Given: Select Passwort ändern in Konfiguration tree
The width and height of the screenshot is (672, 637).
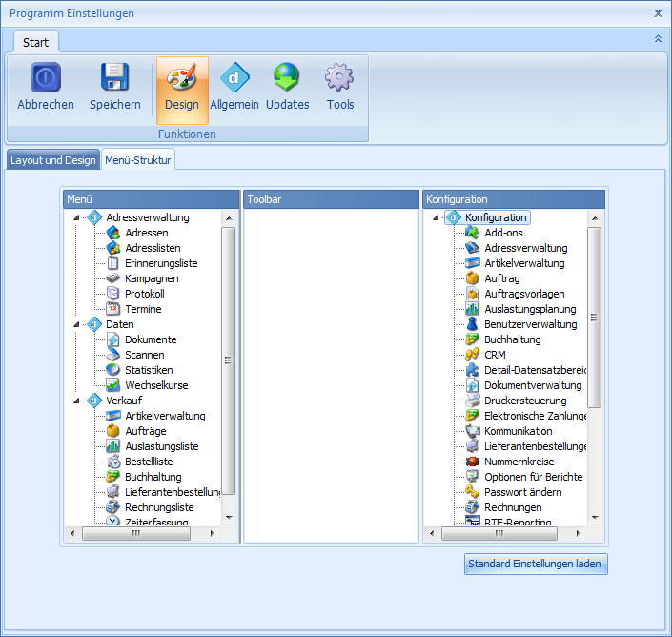Looking at the screenshot, I should [x=522, y=492].
